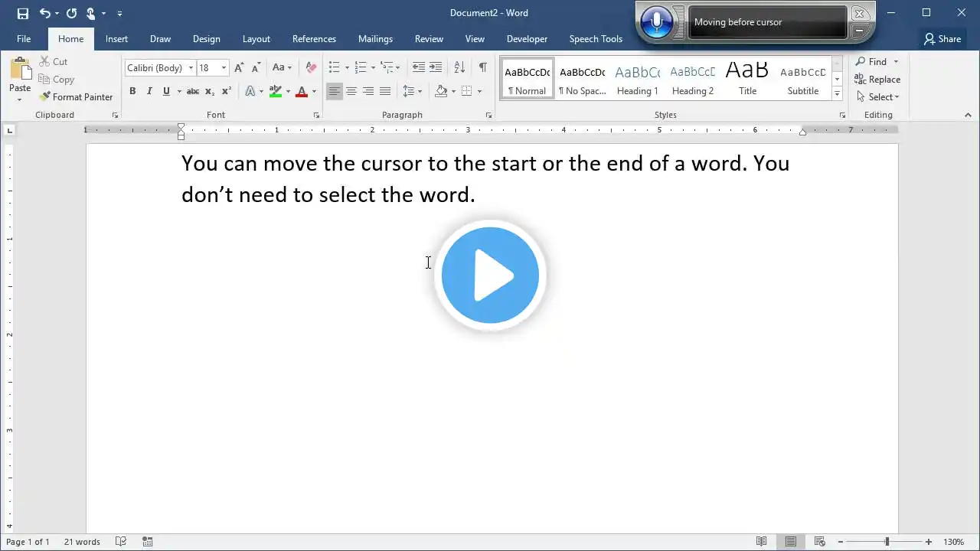Click the Format Painter brush icon
This screenshot has height=551, width=980.
[45, 97]
